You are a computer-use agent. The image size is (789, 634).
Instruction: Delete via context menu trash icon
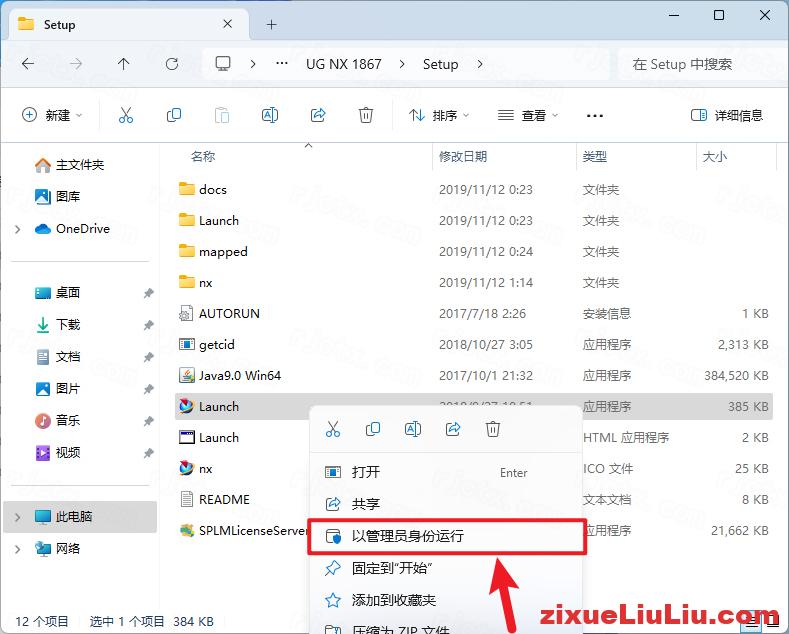pyautogui.click(x=493, y=429)
